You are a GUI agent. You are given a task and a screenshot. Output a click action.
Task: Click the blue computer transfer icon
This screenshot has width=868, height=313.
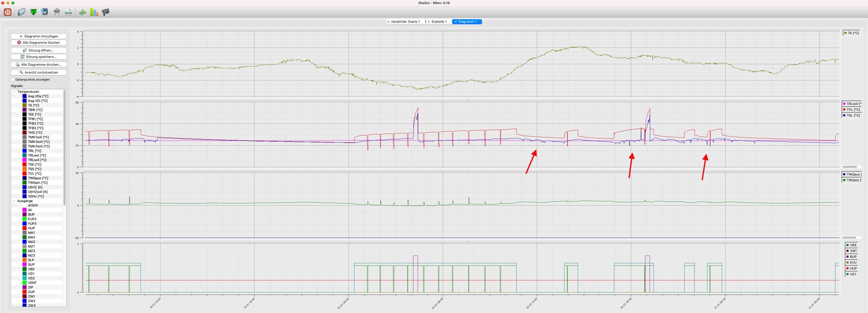point(45,12)
